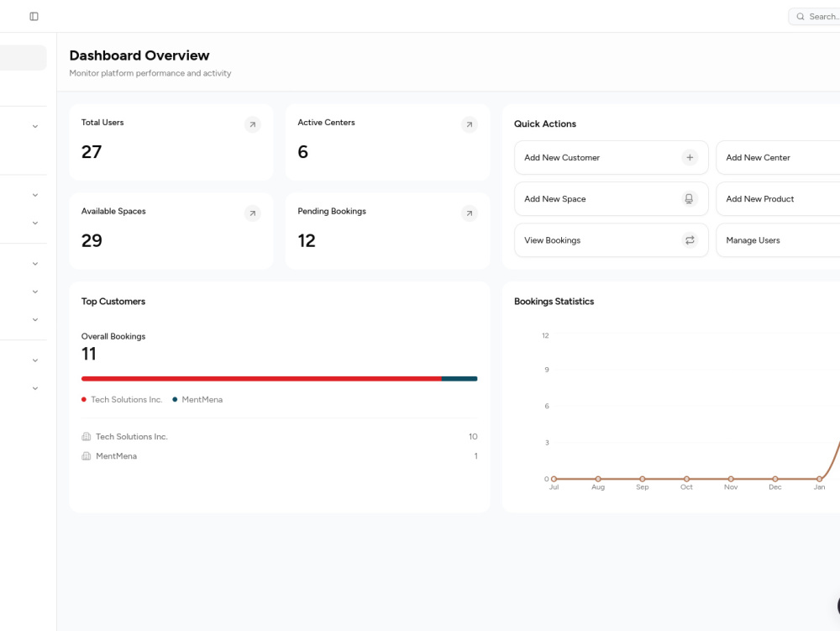Open Available Spaces arrow icon
The image size is (840, 631).
253,213
